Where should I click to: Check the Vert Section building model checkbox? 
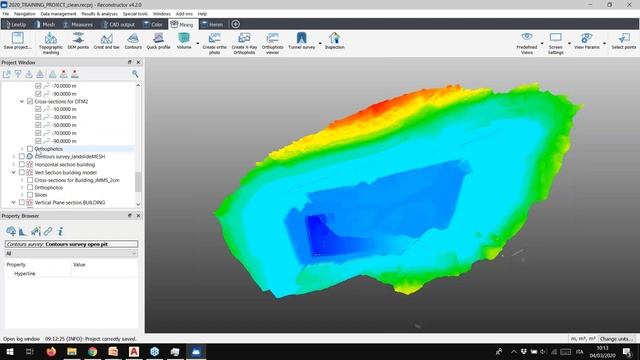(22, 172)
